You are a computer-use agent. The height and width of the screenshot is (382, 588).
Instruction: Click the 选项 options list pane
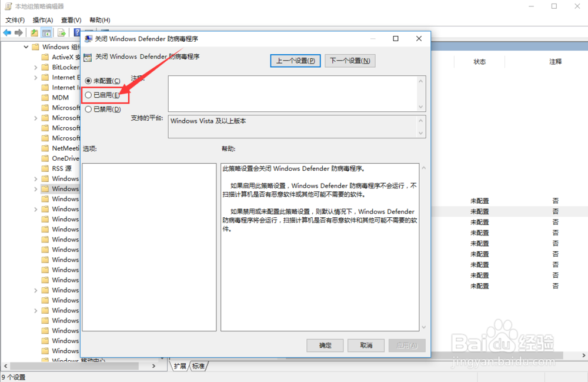pos(149,247)
